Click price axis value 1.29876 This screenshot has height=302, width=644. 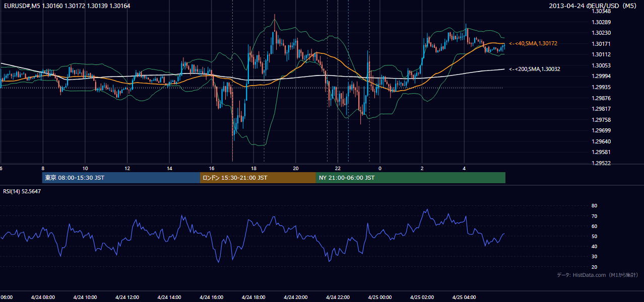pyautogui.click(x=601, y=98)
